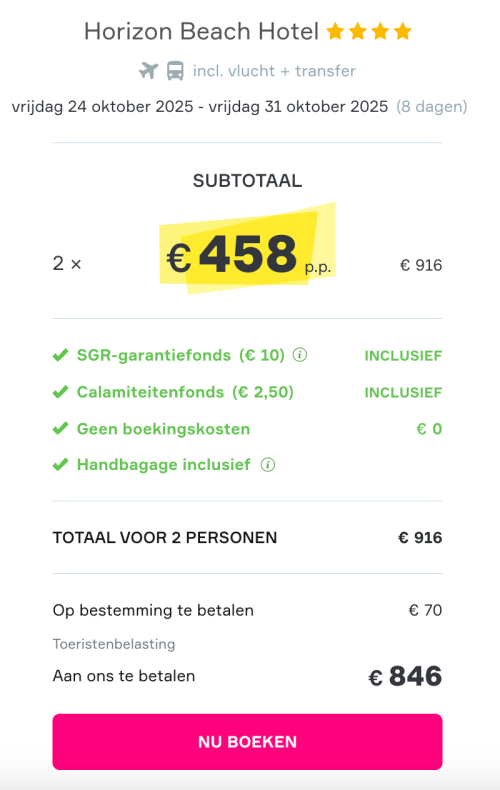Click the bus transfer icon
500x790 pixels.
(175, 71)
